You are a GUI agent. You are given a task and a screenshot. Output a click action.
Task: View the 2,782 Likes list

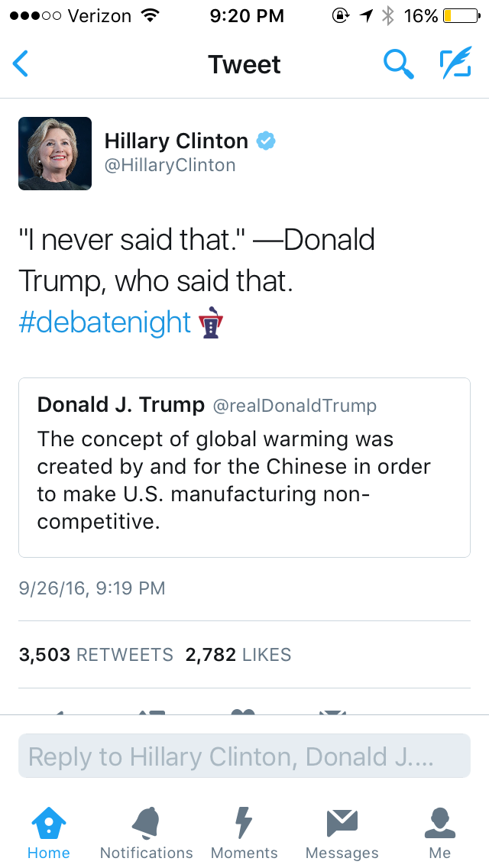(238, 655)
